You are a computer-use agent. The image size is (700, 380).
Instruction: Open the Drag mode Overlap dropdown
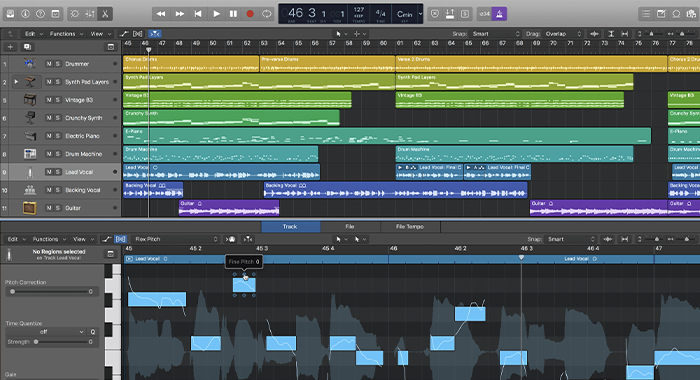(x=562, y=33)
